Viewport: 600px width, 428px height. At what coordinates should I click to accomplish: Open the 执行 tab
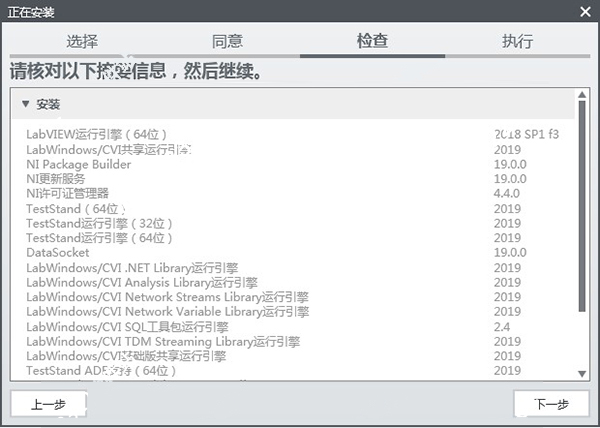[517, 41]
